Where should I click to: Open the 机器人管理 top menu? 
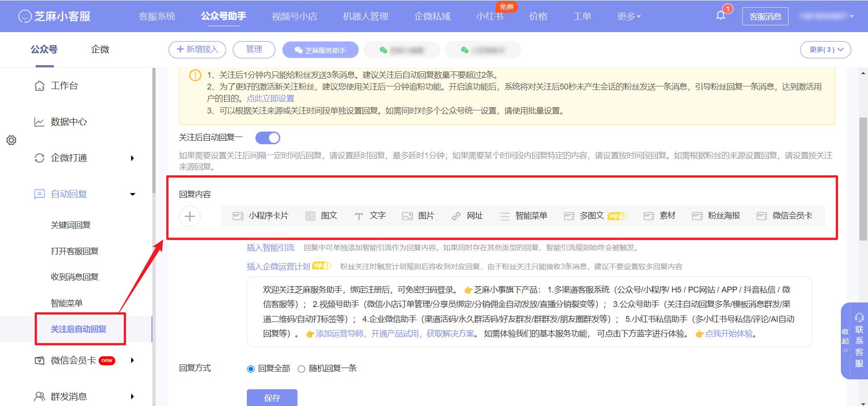pos(366,16)
